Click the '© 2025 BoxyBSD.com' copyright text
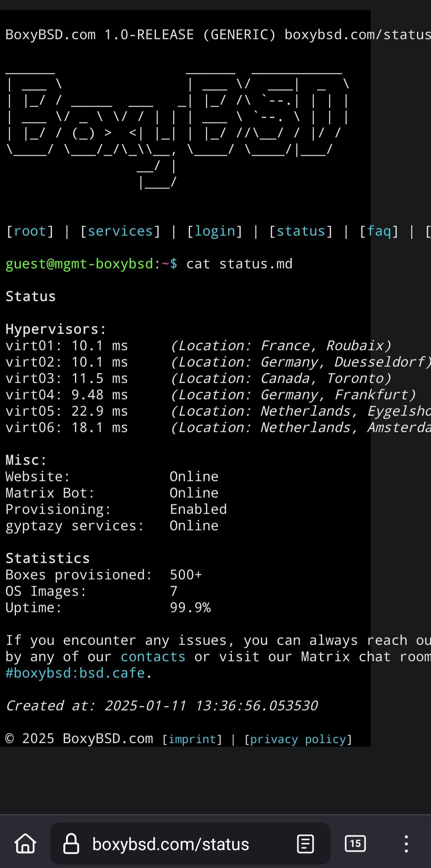Image resolution: width=431 pixels, height=868 pixels. pyautogui.click(x=79, y=739)
